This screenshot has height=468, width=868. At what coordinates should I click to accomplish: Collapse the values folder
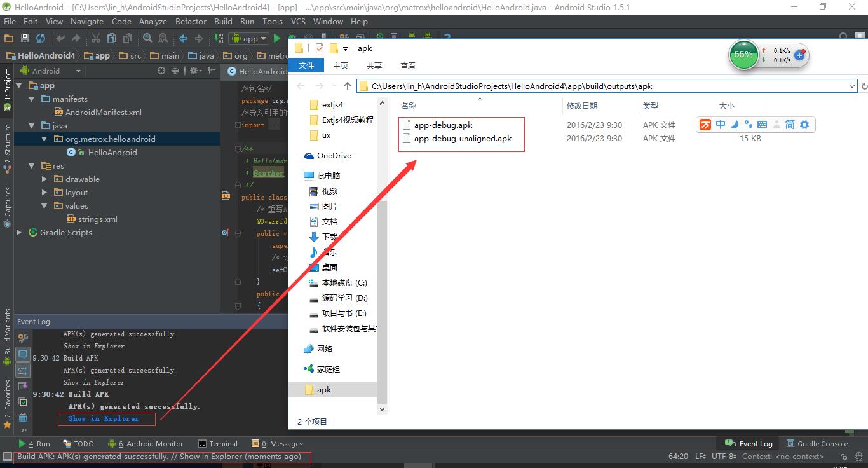coord(44,206)
